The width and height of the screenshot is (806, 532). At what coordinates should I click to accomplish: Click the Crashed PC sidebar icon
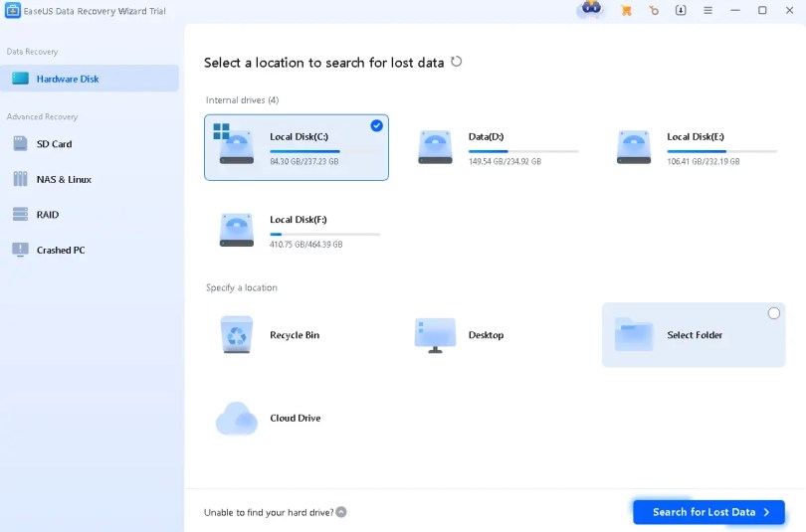(20, 250)
